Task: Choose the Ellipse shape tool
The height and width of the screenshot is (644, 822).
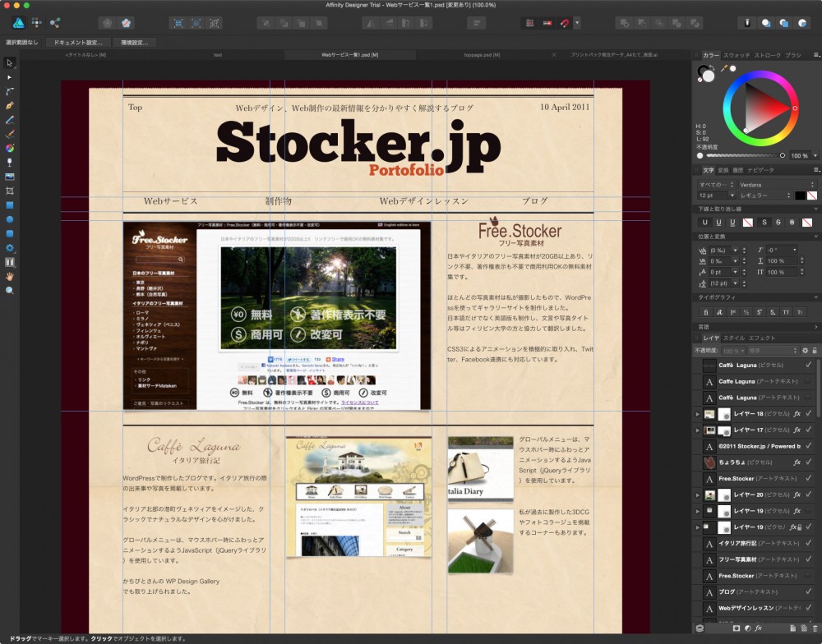Action: (10, 218)
